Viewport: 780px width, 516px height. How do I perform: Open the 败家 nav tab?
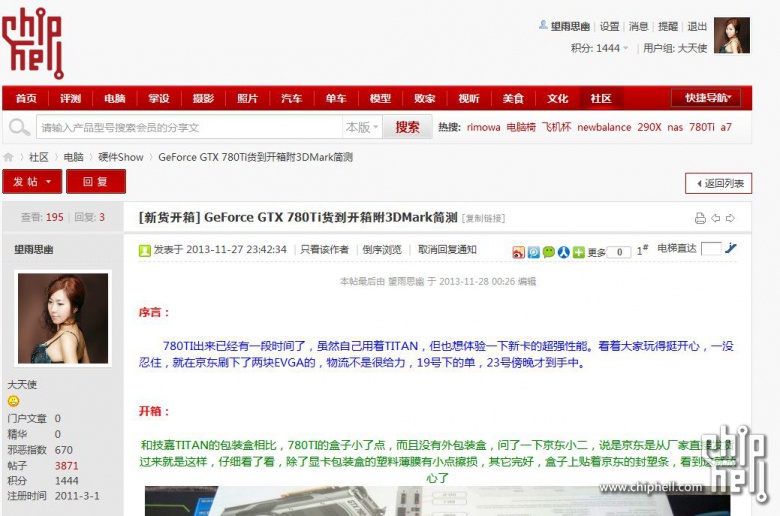point(424,99)
